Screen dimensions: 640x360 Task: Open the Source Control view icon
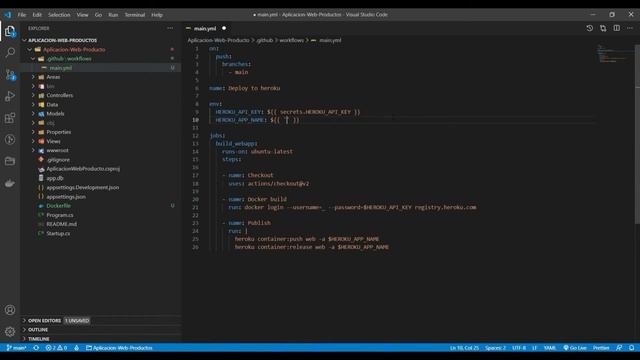click(x=10, y=74)
